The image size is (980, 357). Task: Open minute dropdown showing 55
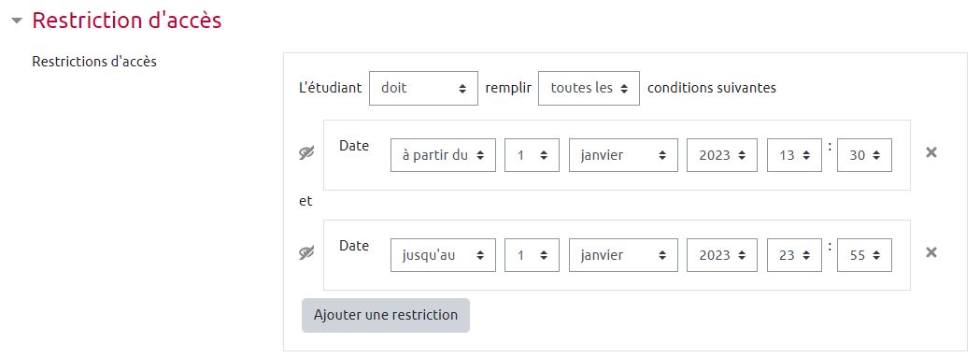point(864,255)
